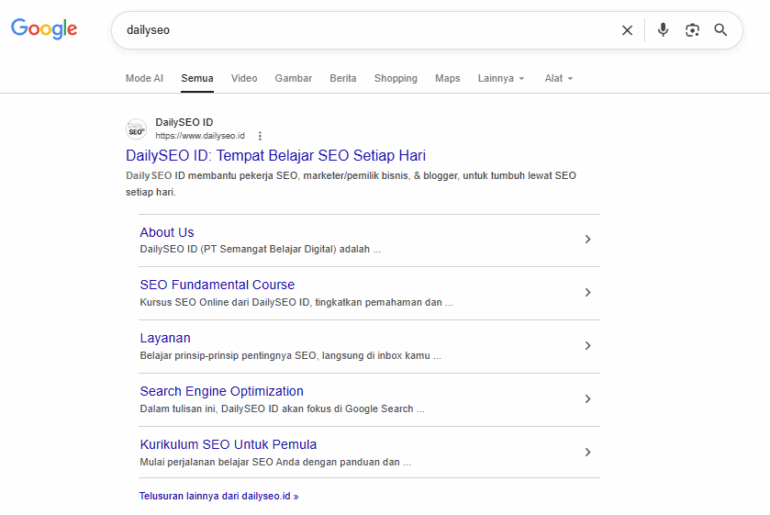770x515 pixels.
Task: Expand the Lainnya dropdown
Action: coord(501,79)
